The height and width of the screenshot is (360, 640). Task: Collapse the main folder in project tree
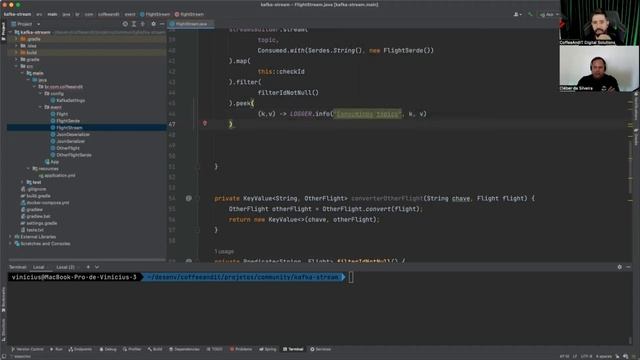22,73
